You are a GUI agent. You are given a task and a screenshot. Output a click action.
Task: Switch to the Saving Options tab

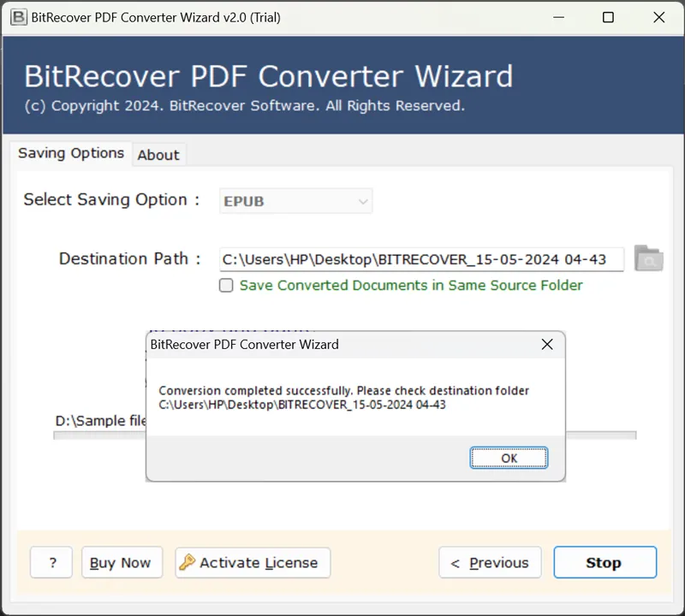point(71,153)
